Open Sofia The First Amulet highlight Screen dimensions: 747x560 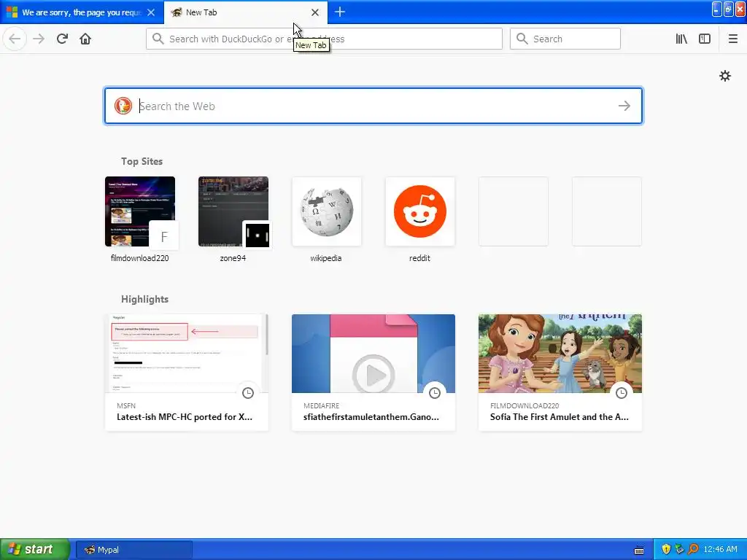pos(560,373)
